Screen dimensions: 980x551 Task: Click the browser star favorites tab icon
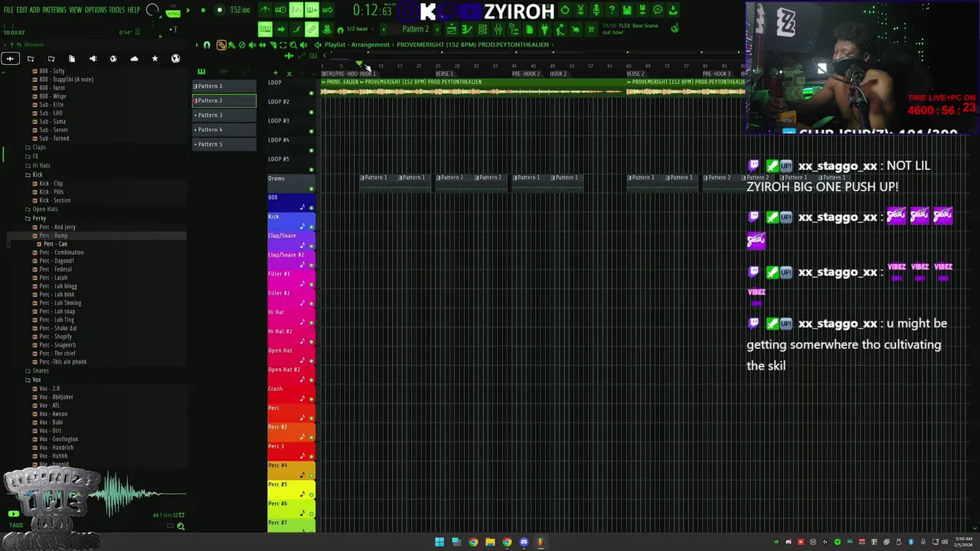tap(155, 59)
